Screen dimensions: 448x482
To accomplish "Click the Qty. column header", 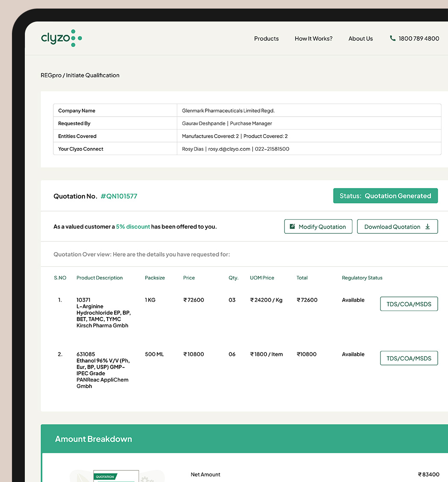I will tap(233, 278).
